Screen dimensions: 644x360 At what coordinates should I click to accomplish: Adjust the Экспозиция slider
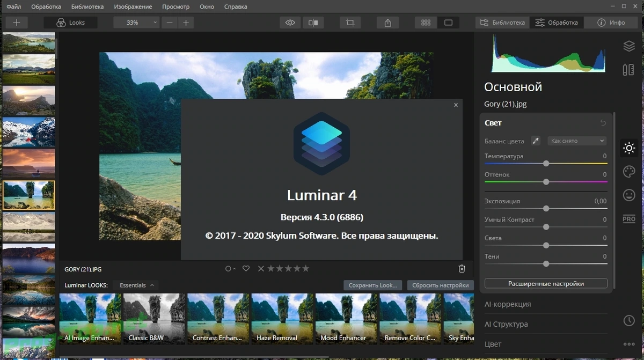pos(546,208)
